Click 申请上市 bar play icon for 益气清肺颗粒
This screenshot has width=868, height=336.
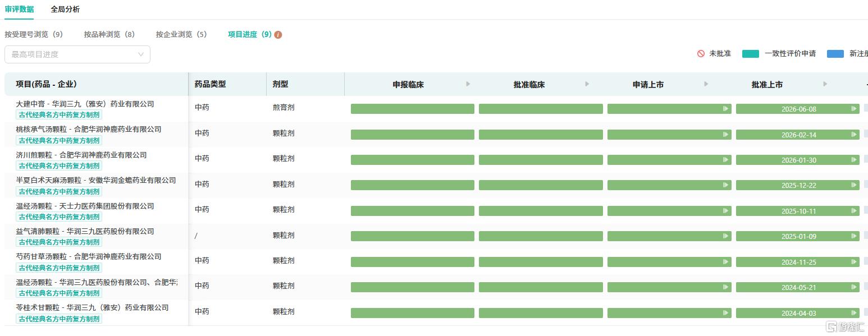tap(726, 236)
